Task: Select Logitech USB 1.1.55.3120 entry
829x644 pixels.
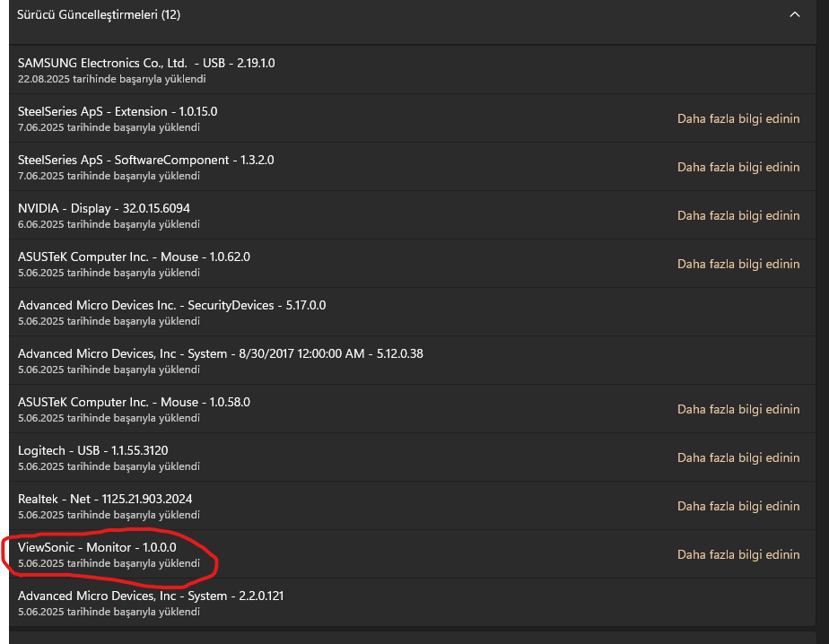Action: click(413, 457)
